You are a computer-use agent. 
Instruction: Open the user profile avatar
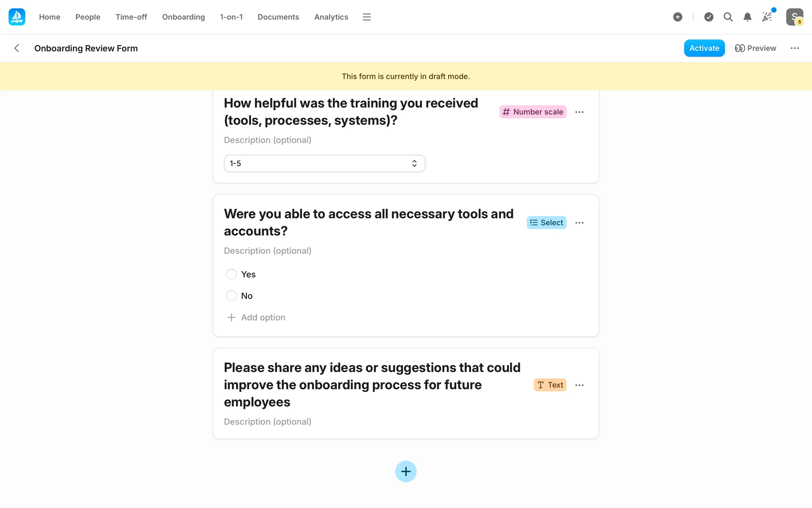(794, 17)
